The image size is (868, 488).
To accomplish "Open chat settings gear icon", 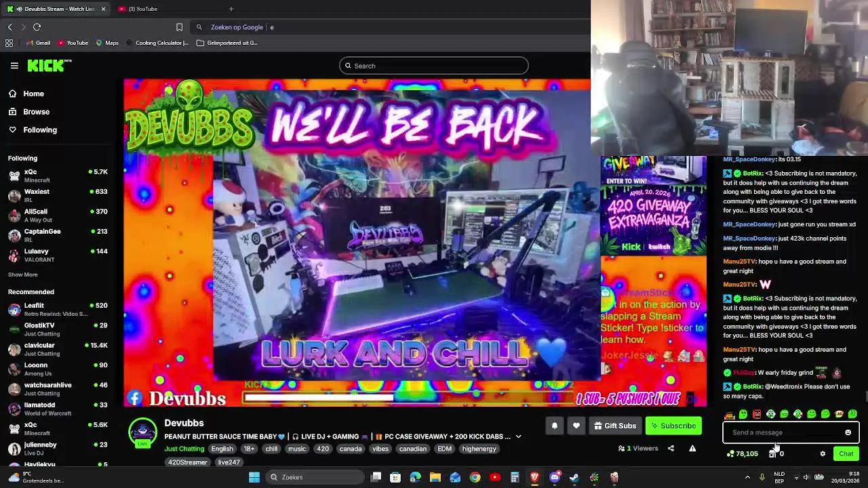I will (x=823, y=453).
